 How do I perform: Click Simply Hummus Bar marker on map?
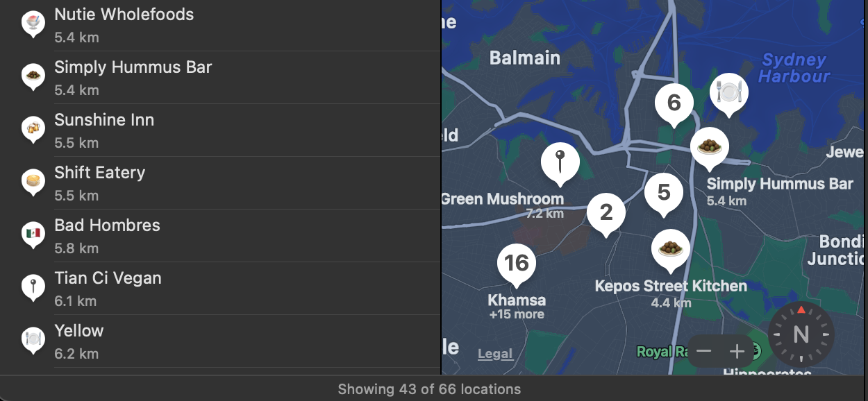[x=710, y=149]
